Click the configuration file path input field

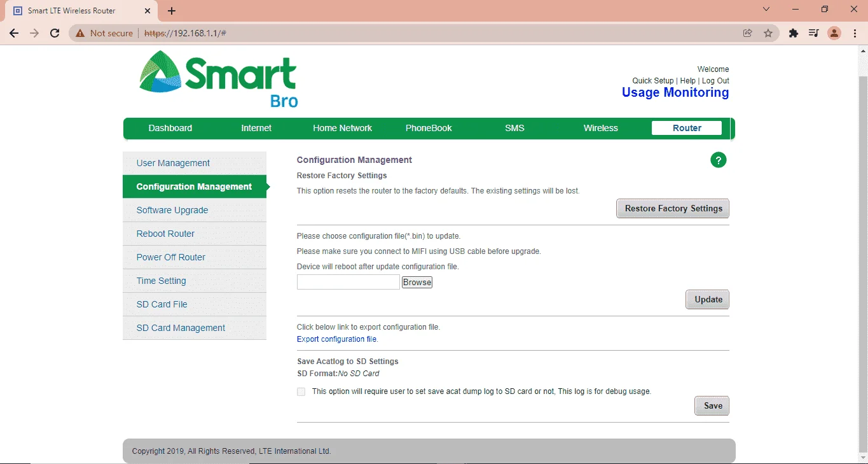pos(348,282)
